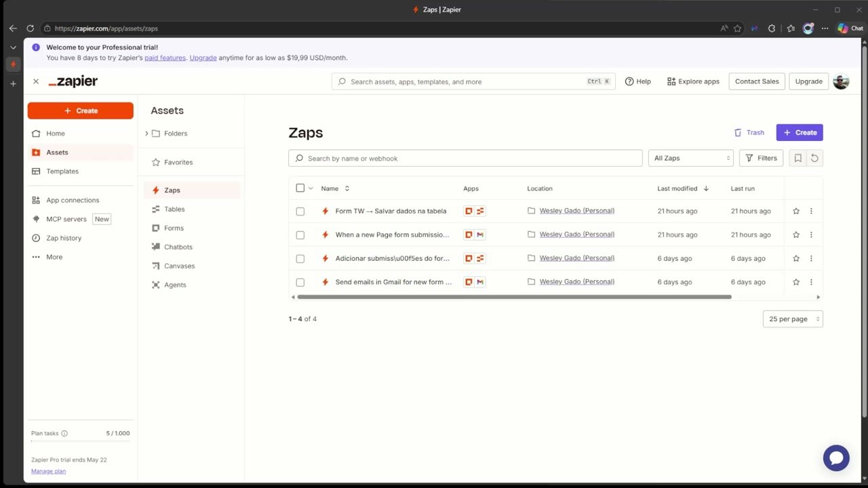Follow the paid features link in banner
868x488 pixels.
(165, 58)
